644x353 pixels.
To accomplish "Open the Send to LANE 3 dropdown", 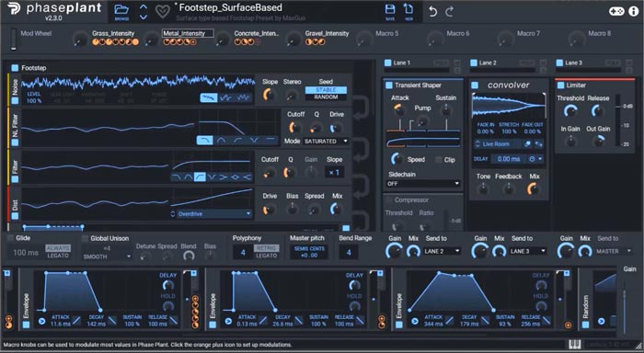I will (528, 251).
